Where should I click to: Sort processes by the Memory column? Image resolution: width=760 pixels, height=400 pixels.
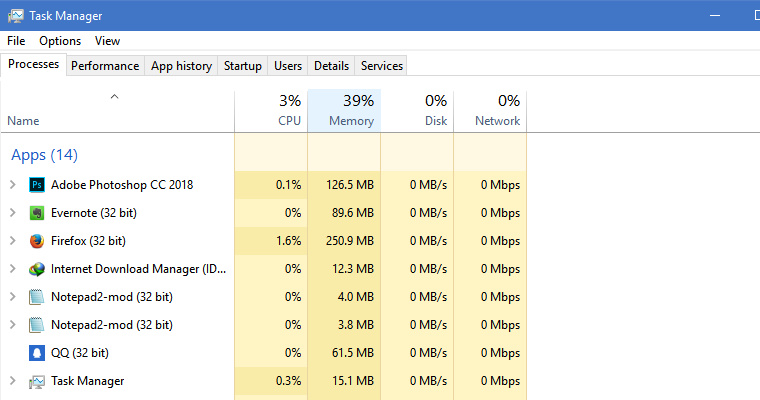pyautogui.click(x=344, y=110)
